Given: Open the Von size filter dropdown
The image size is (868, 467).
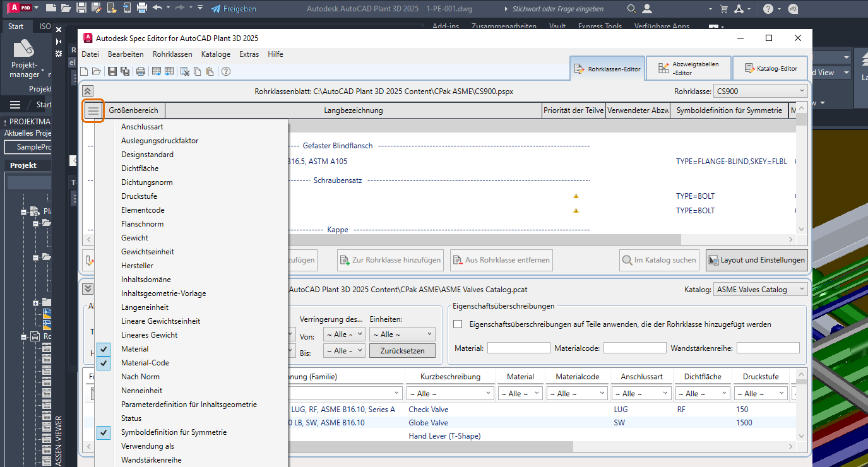Looking at the screenshot, I should 344,334.
